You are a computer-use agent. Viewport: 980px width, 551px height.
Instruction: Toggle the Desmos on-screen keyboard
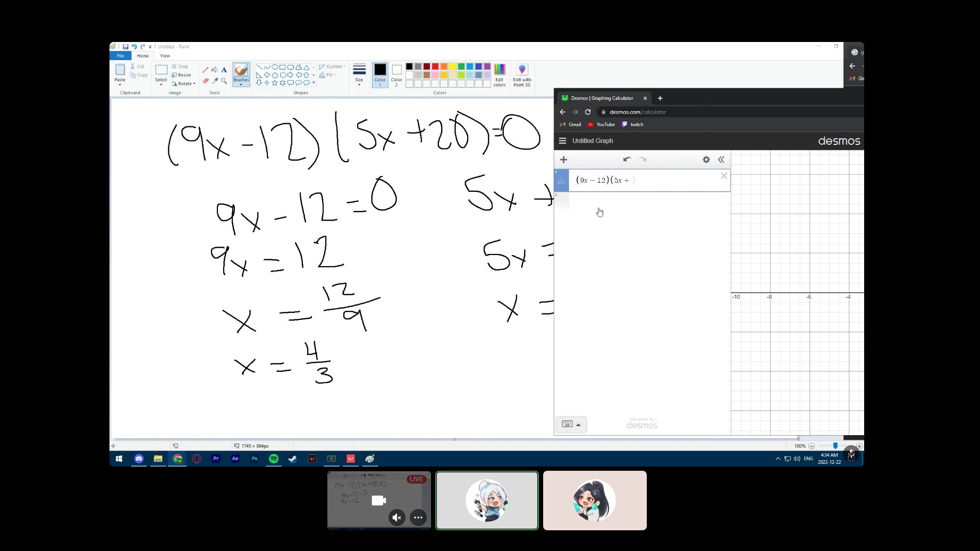(571, 425)
